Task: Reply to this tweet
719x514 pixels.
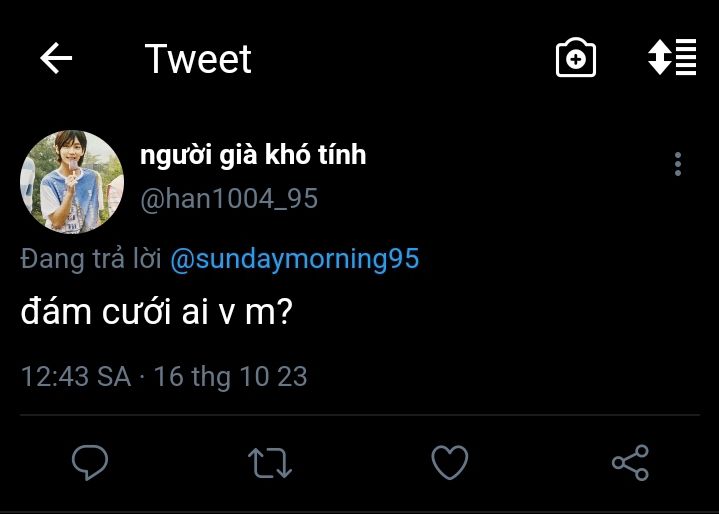Action: pos(90,462)
